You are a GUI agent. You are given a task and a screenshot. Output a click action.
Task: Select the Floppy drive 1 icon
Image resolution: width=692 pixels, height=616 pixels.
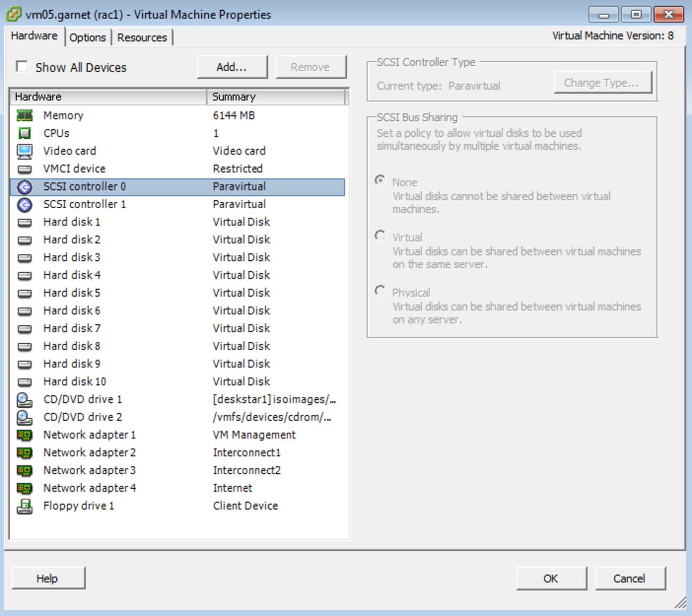click(24, 505)
